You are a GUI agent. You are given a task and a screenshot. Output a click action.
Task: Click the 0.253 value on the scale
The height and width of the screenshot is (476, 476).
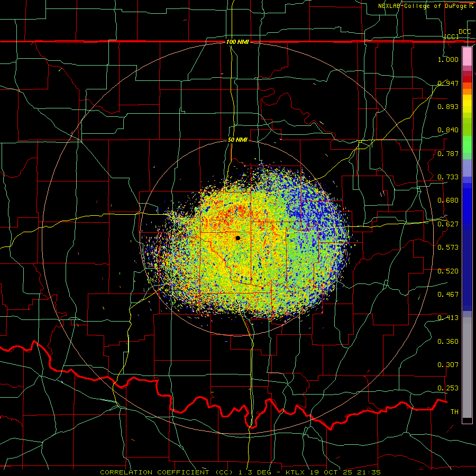click(x=448, y=388)
